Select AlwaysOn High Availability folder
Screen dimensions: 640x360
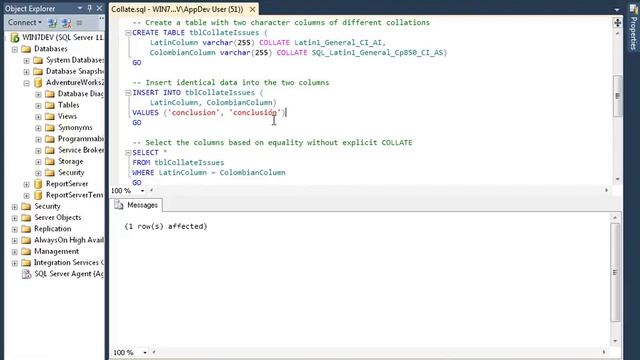[68, 240]
